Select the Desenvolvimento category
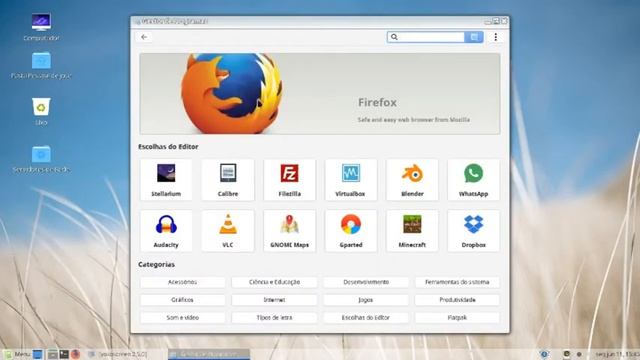The height and width of the screenshot is (360, 640). click(366, 282)
